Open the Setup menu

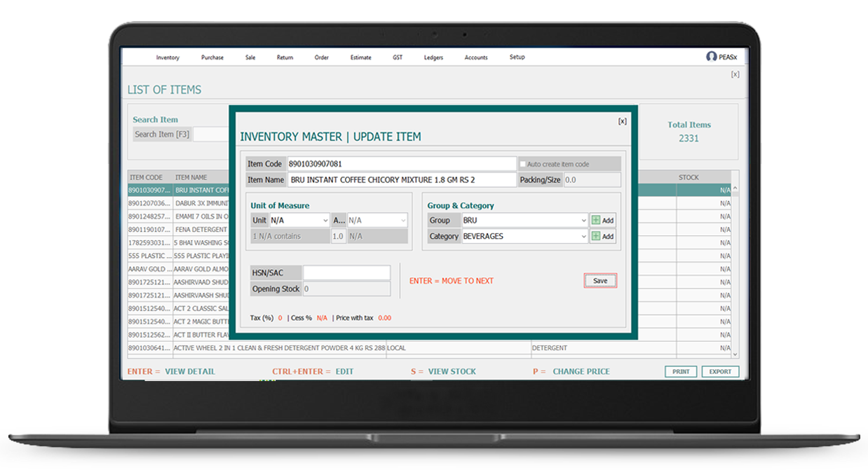pos(517,57)
